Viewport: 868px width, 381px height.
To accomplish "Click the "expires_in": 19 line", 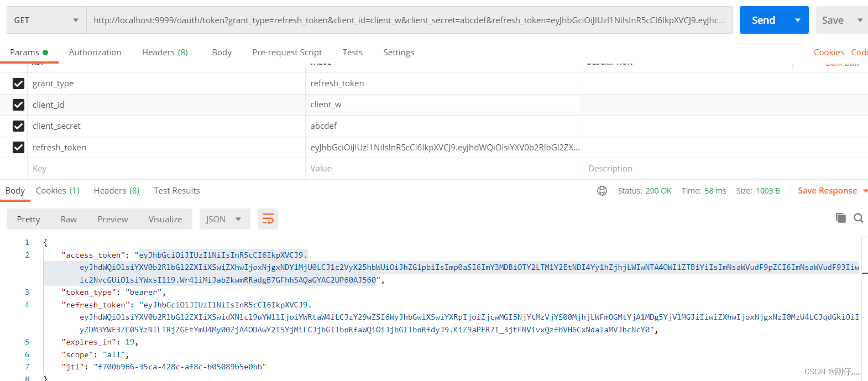I will tap(100, 342).
